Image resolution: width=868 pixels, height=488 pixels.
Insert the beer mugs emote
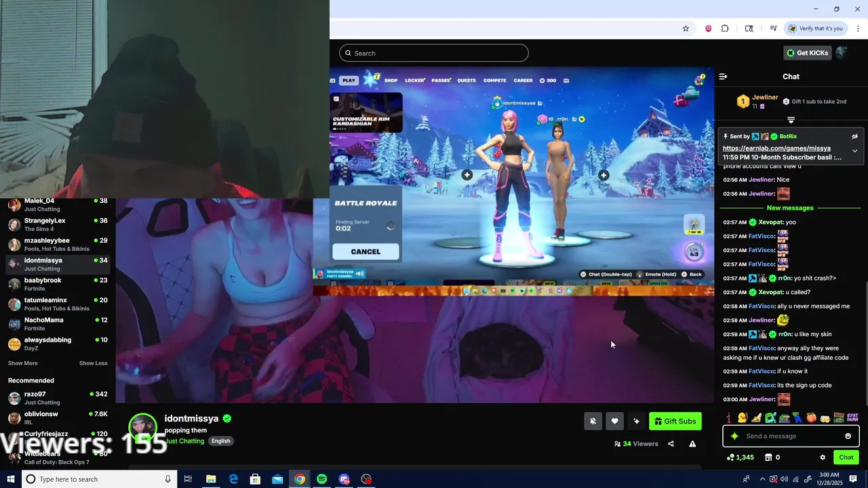[825, 418]
